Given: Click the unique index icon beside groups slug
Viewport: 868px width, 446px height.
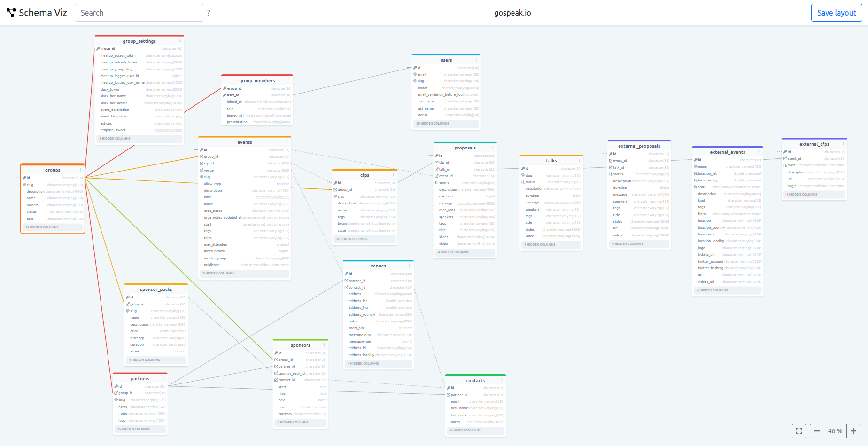Looking at the screenshot, I should point(24,185).
